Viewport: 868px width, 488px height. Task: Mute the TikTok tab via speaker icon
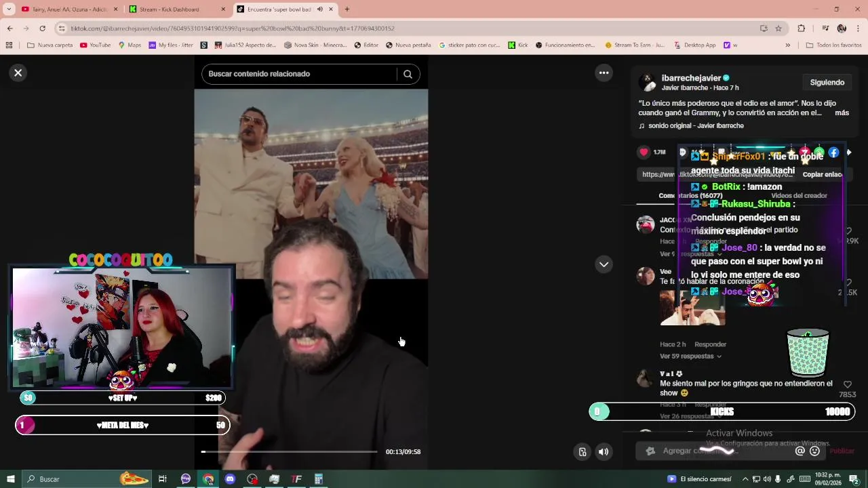coord(319,9)
